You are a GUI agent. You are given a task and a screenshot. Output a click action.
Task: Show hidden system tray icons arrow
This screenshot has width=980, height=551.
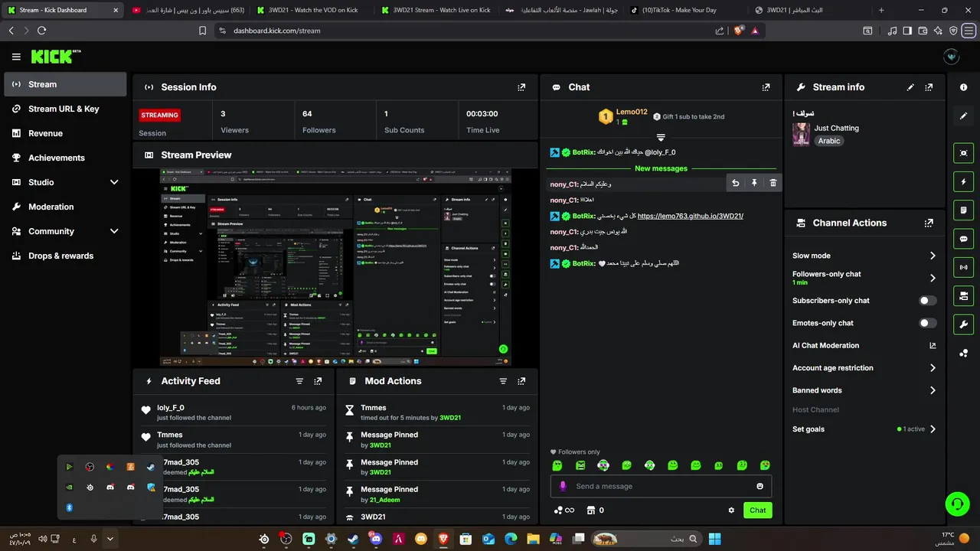click(110, 539)
